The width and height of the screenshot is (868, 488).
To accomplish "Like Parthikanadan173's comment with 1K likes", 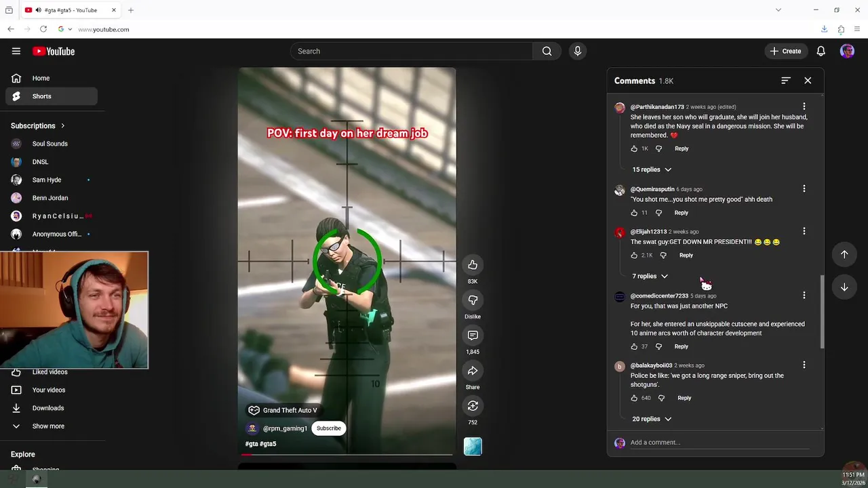I will [x=634, y=148].
